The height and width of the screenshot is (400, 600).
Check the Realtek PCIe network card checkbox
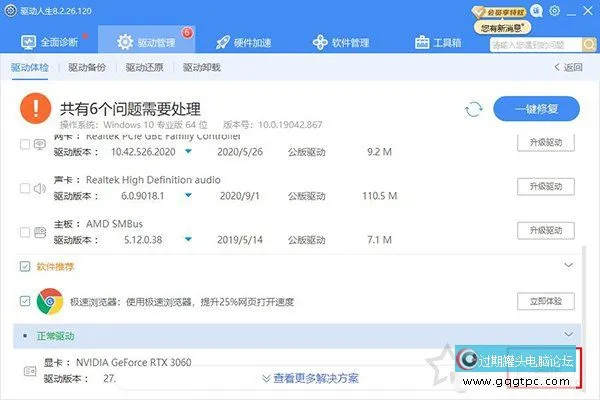tap(25, 144)
